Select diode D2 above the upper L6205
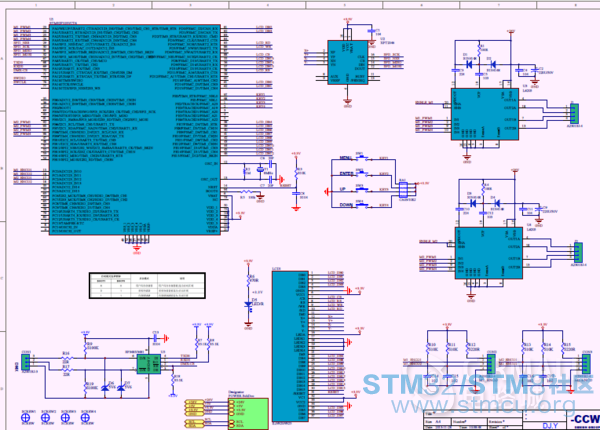This screenshot has height=430, width=600. coord(493,64)
